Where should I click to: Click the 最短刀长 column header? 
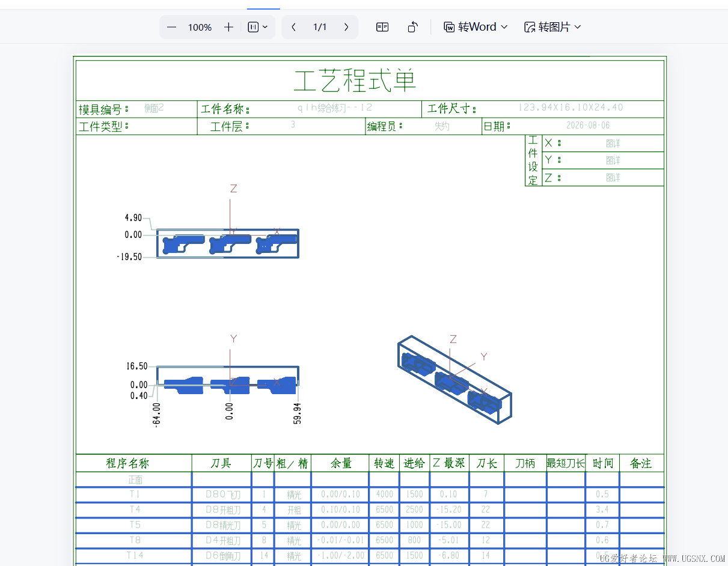[x=566, y=463]
